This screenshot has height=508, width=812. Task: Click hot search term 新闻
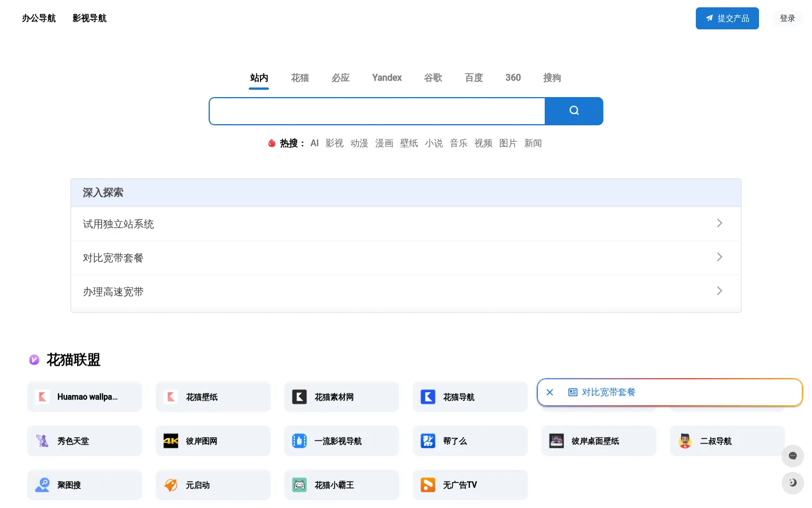[x=533, y=143]
